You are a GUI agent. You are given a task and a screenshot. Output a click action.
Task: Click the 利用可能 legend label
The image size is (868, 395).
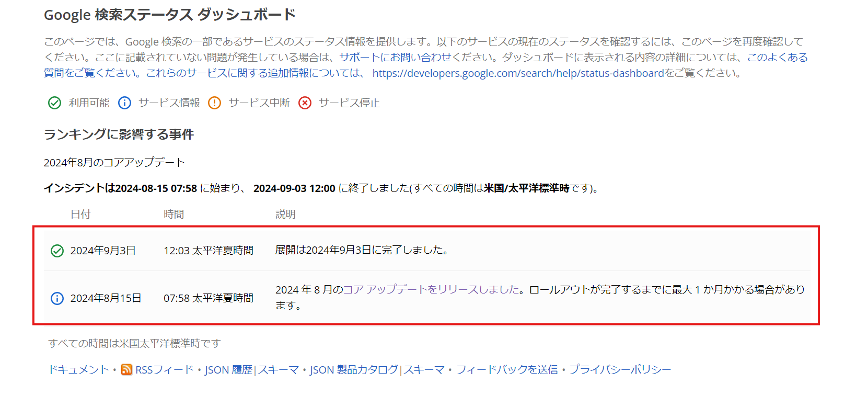89,103
